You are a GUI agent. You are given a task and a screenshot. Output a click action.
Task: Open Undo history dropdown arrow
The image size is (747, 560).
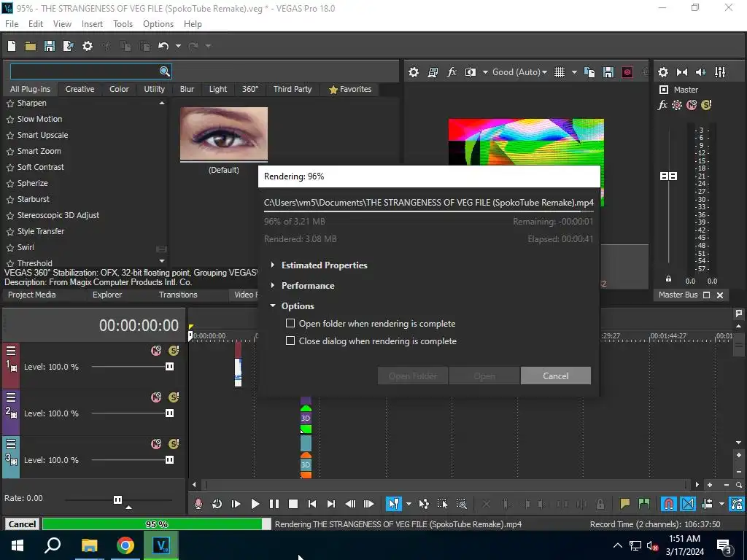pyautogui.click(x=178, y=46)
